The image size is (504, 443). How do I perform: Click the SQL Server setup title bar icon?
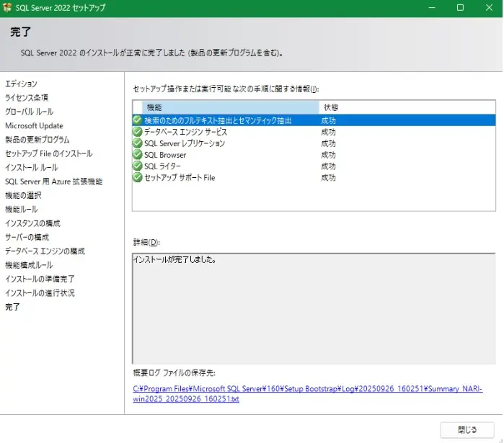(7, 7)
